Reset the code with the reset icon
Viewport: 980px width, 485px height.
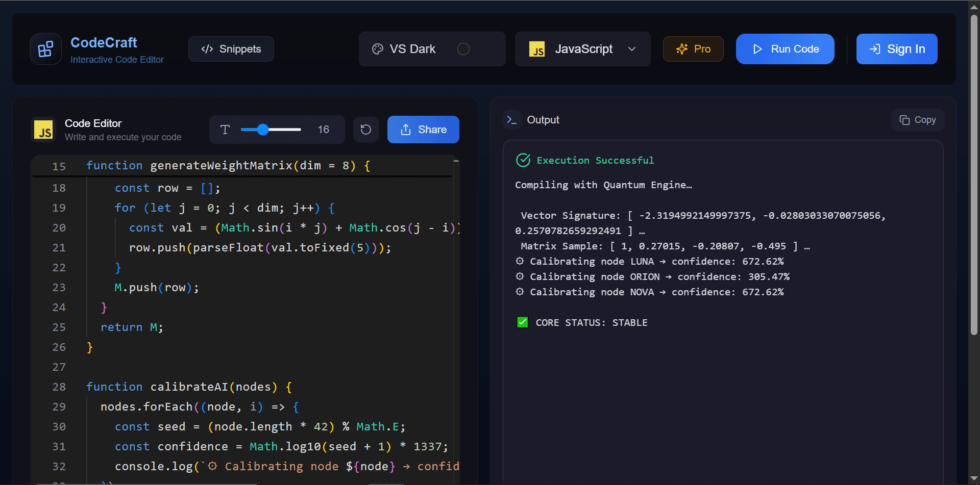tap(366, 130)
